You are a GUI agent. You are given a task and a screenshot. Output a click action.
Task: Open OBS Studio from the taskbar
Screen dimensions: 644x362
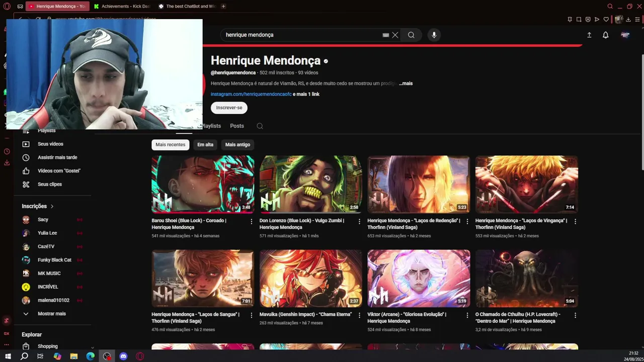[107, 356]
